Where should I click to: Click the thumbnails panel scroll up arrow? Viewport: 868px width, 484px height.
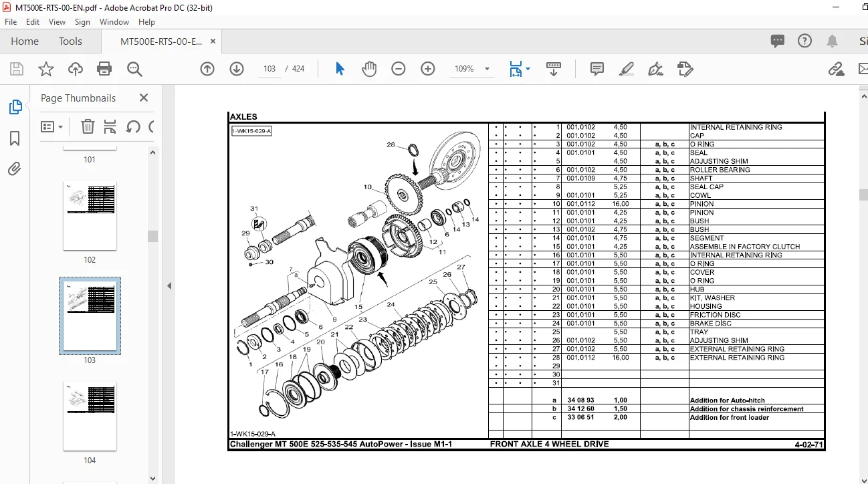[x=153, y=152]
